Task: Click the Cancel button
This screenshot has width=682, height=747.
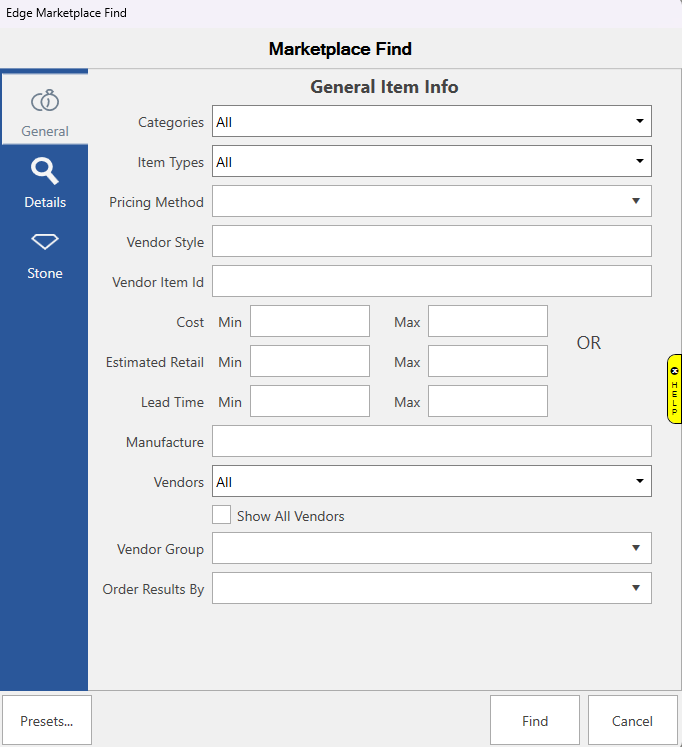Action: coord(632,721)
